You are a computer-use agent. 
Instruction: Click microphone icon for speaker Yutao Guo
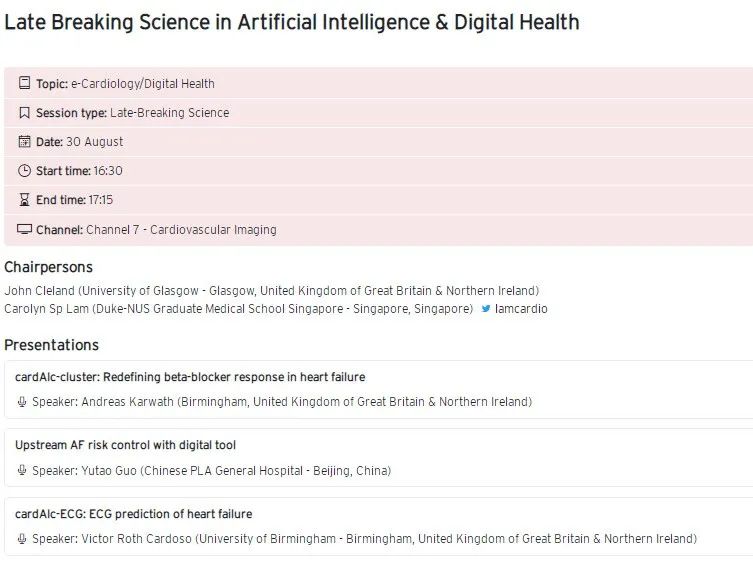tap(22, 470)
